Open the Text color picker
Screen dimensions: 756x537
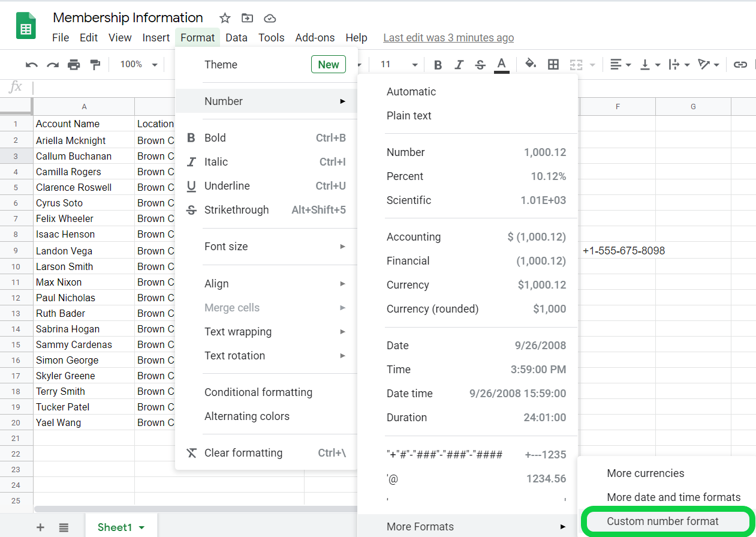(502, 64)
